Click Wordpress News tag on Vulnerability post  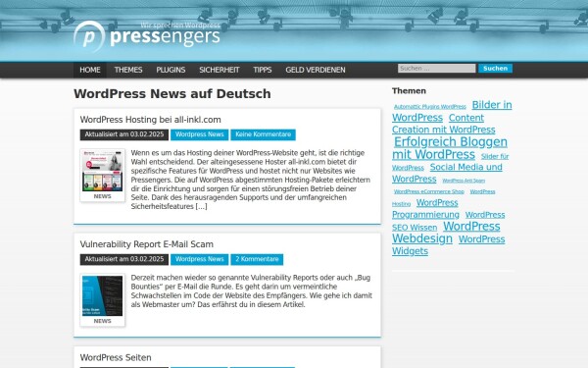(x=200, y=259)
